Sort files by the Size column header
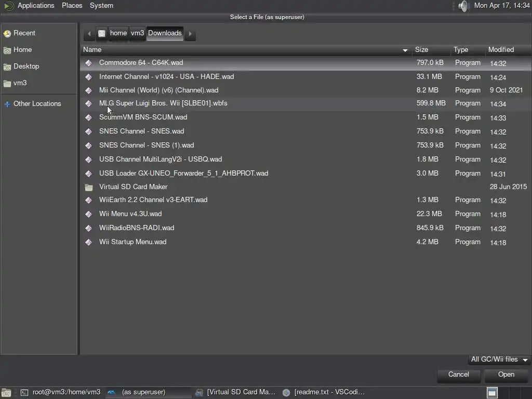The height and width of the screenshot is (399, 532). coord(431,50)
